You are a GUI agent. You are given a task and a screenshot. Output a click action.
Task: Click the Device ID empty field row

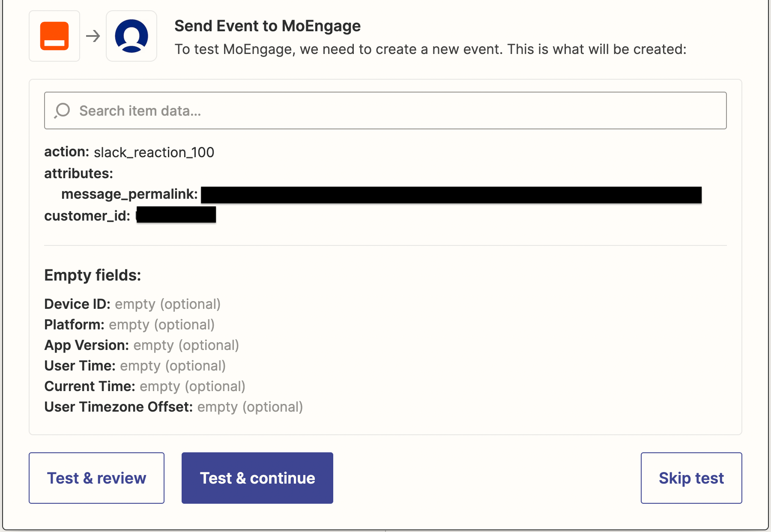pyautogui.click(x=132, y=304)
